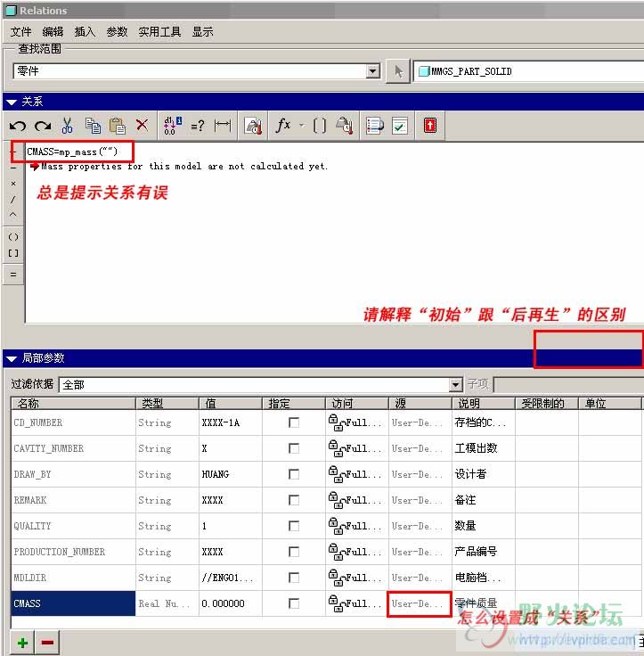Click the red export relations icon

click(430, 126)
